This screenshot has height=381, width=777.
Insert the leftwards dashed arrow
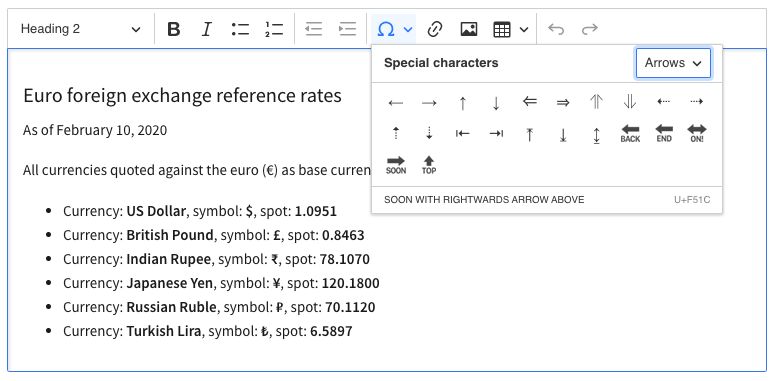click(x=664, y=102)
